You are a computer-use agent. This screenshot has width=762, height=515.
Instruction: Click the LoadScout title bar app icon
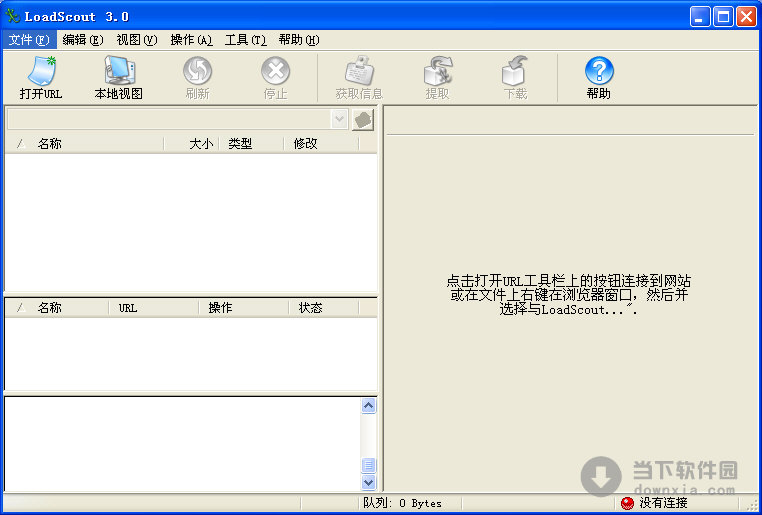(x=12, y=17)
